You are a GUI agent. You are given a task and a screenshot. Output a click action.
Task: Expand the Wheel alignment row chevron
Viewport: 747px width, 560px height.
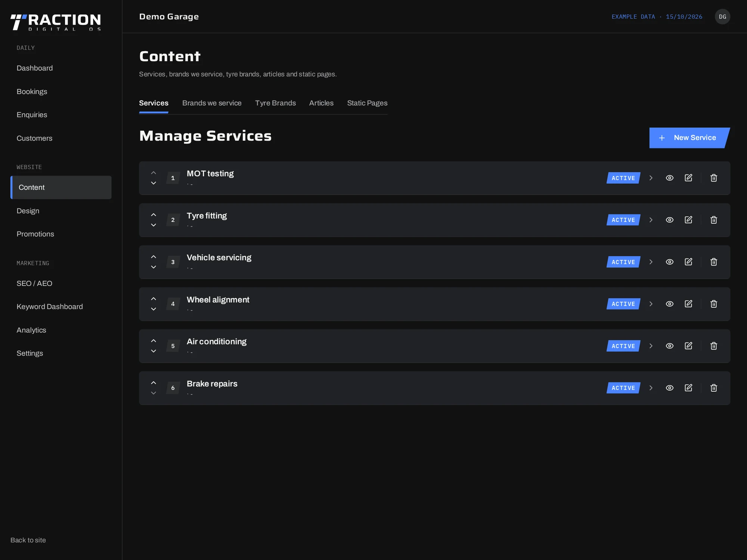coord(651,304)
